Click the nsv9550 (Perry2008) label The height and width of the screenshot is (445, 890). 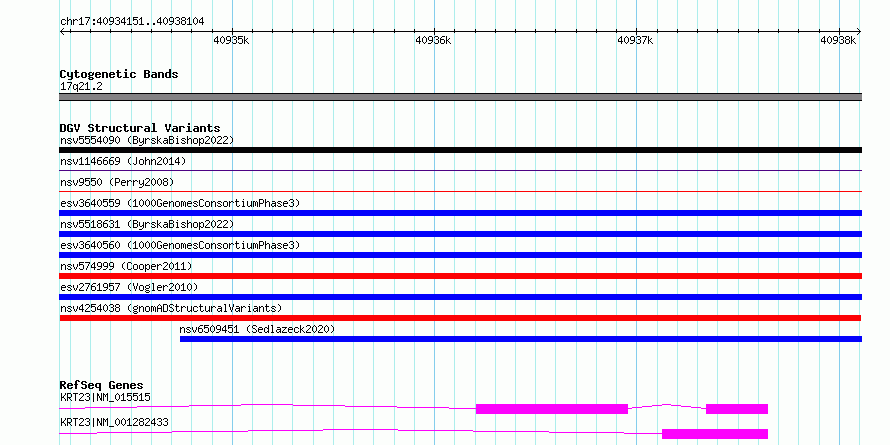pos(117,182)
